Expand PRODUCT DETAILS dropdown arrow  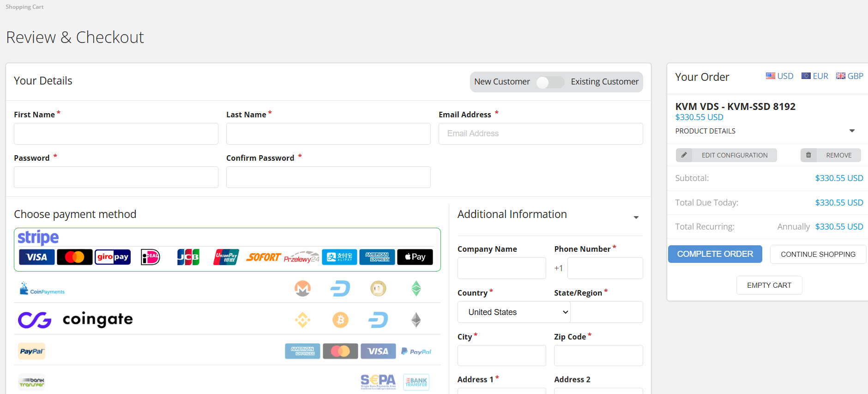click(x=852, y=131)
